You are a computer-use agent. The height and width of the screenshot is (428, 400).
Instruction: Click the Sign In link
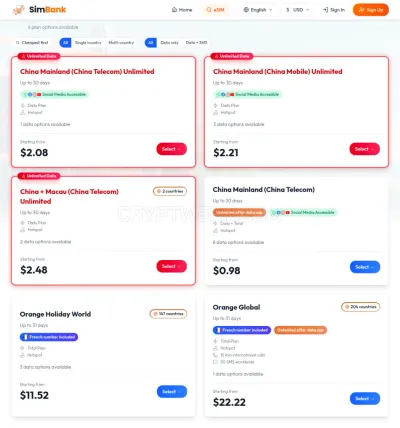tap(334, 10)
